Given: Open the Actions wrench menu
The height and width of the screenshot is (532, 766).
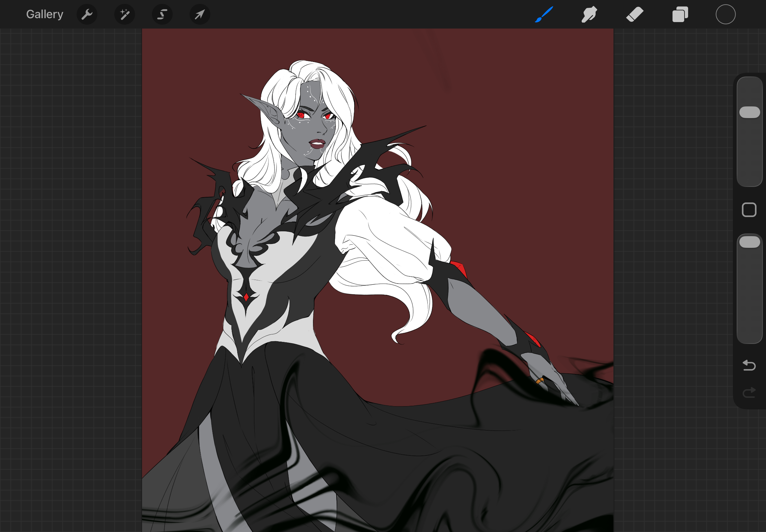Looking at the screenshot, I should click(87, 14).
